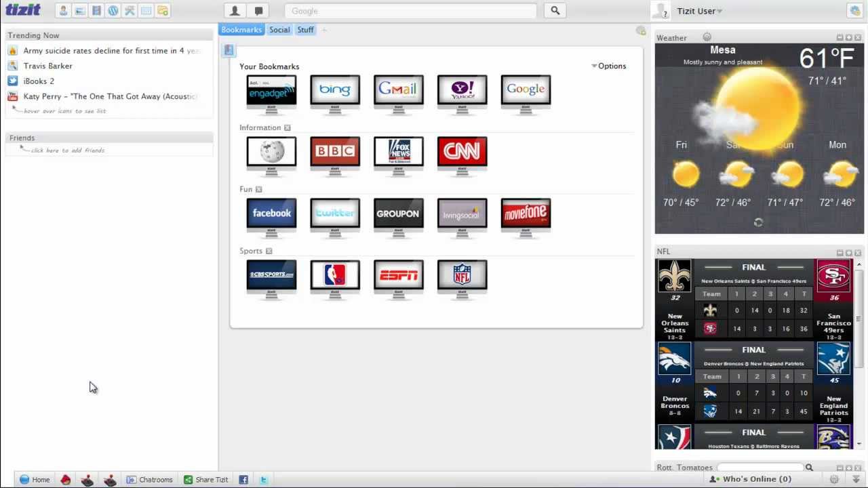Add a new tab with the plus
Viewport: 868px width, 488px height.
pyautogui.click(x=324, y=30)
